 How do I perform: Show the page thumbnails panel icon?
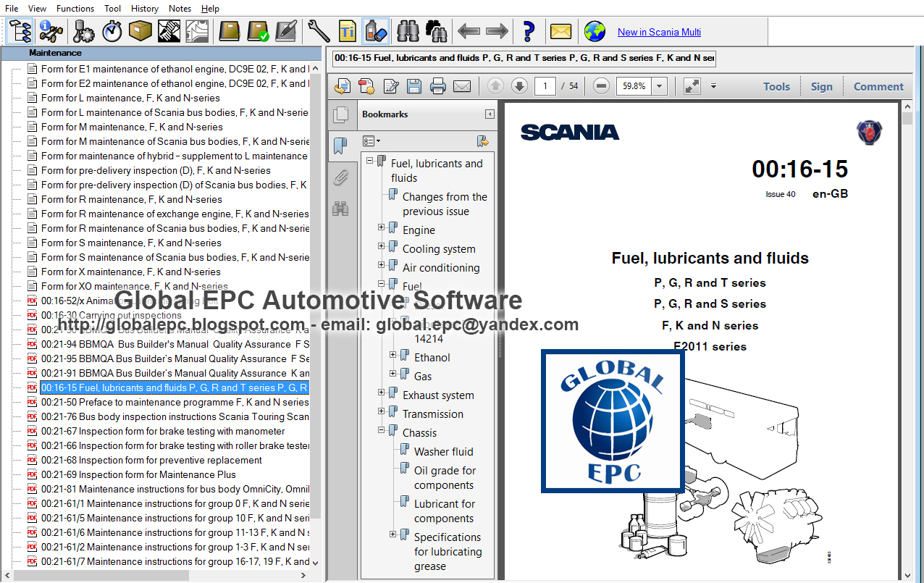click(x=340, y=114)
